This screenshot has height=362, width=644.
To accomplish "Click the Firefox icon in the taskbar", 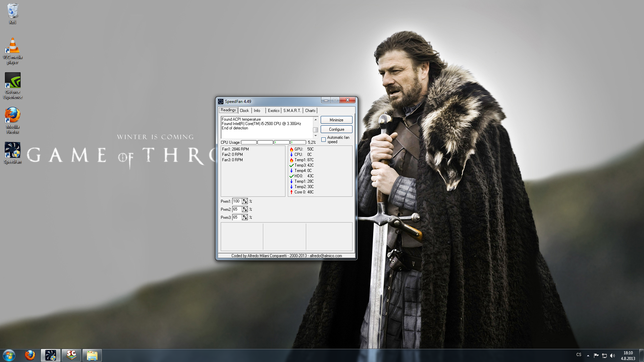I will 30,355.
